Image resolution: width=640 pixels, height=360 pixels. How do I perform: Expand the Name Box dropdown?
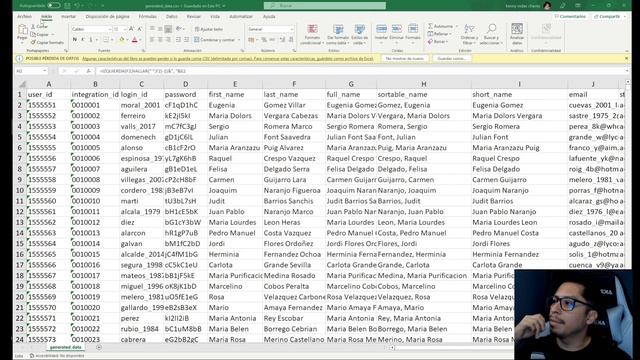click(44, 71)
